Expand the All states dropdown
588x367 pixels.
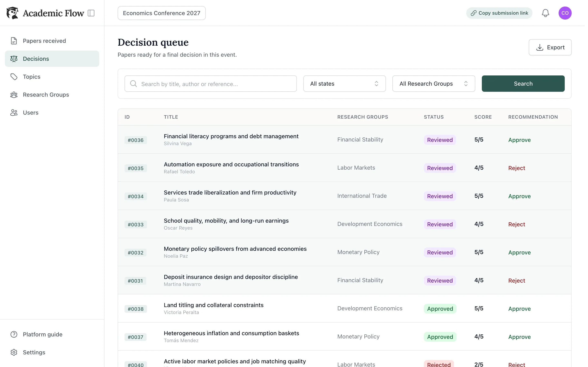344,84
